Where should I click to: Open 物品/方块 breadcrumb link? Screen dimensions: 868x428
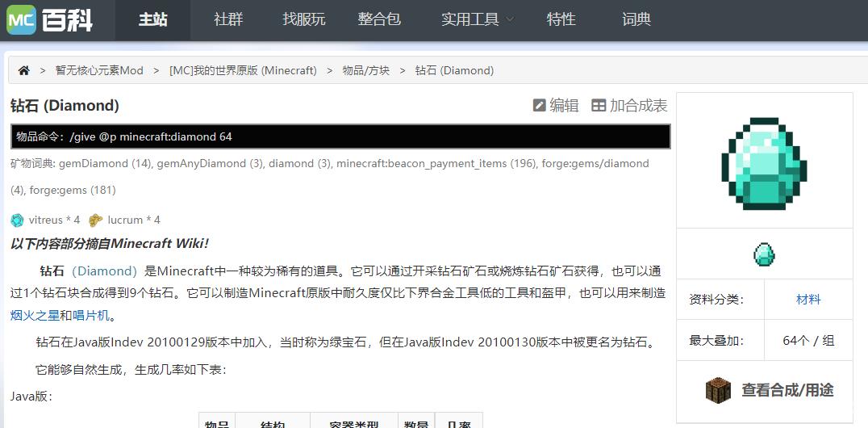tap(366, 70)
